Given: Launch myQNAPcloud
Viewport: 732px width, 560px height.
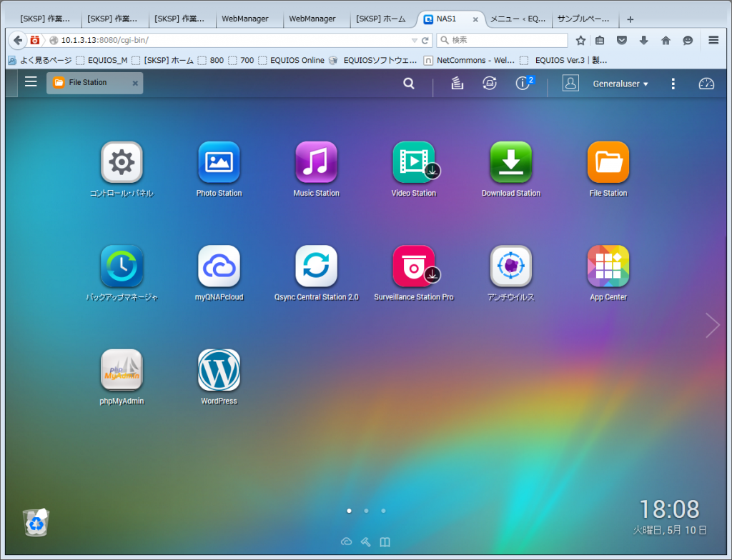Looking at the screenshot, I should click(219, 266).
